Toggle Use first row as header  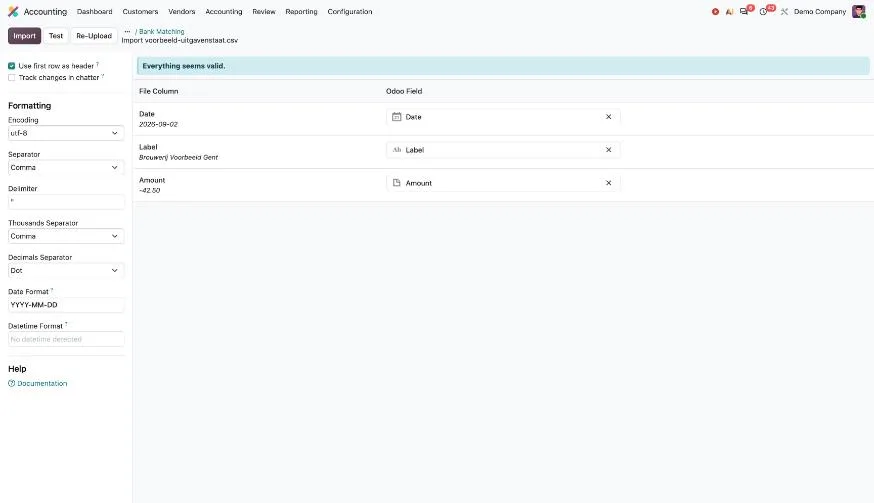tap(12, 66)
